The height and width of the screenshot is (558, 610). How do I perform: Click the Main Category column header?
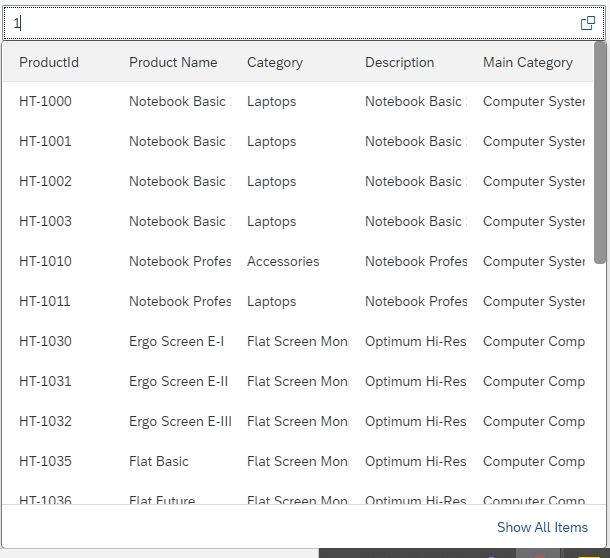[528, 62]
